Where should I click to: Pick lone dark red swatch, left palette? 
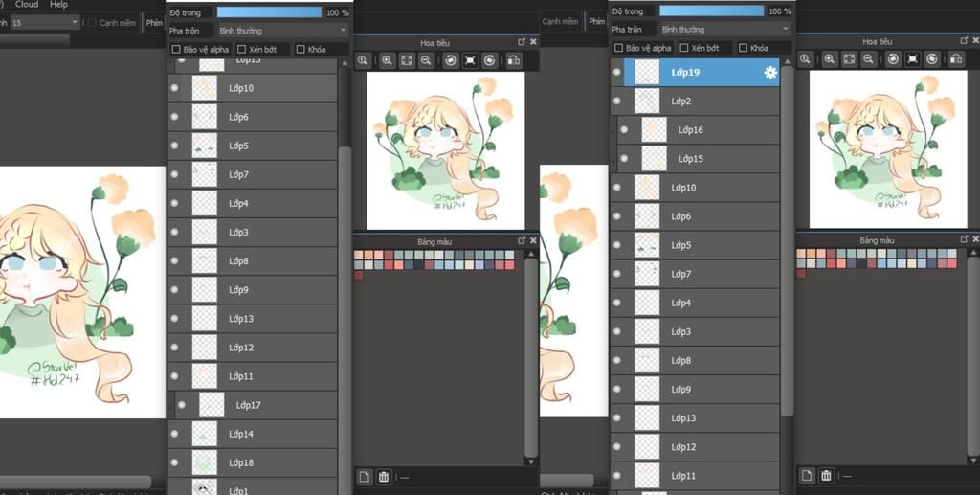(358, 275)
